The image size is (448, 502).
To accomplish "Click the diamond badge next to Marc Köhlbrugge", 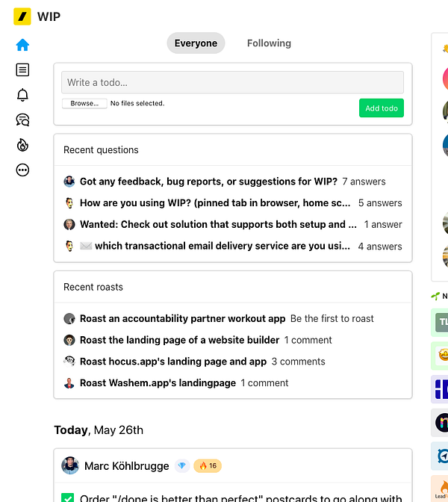I will (x=181, y=466).
